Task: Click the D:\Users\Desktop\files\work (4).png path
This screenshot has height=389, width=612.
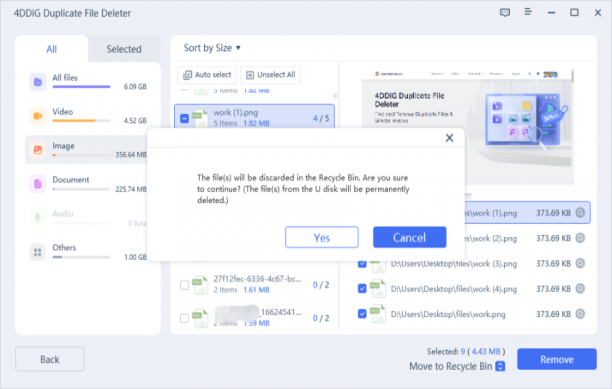Action: pos(454,289)
